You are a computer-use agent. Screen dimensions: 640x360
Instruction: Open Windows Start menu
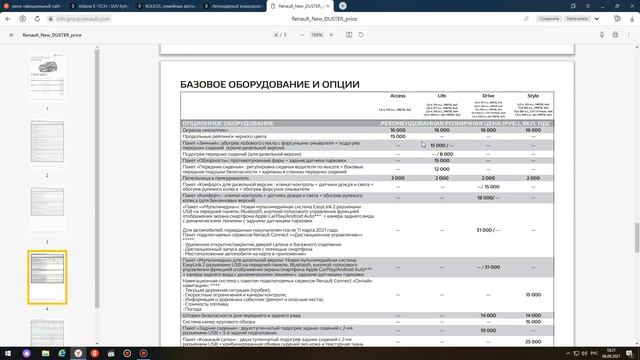coord(8,353)
